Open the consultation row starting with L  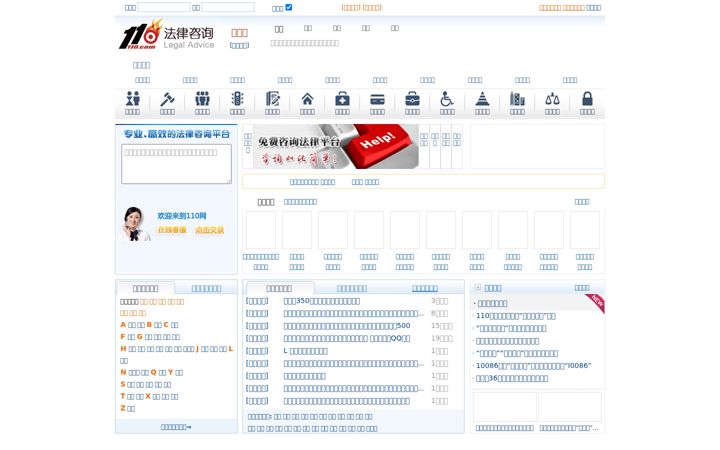click(x=305, y=351)
